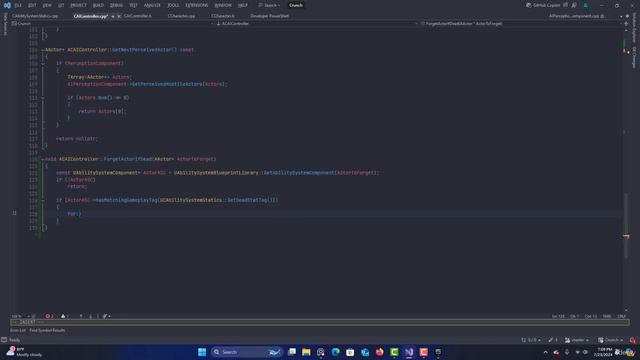The height and width of the screenshot is (360, 640).
Task: Switch to the Developer PowerShell tab
Action: pos(269,16)
